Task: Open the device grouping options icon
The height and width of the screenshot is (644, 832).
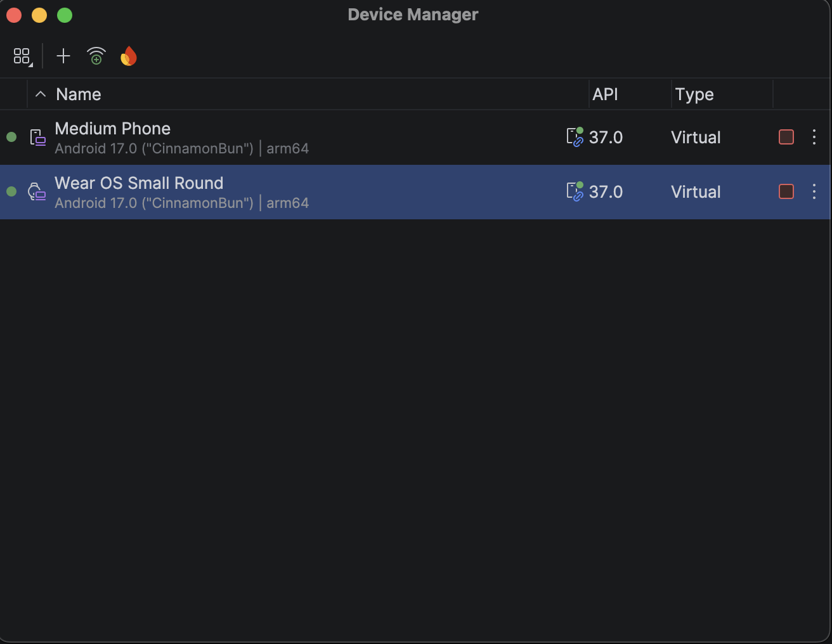Action: pyautogui.click(x=22, y=56)
